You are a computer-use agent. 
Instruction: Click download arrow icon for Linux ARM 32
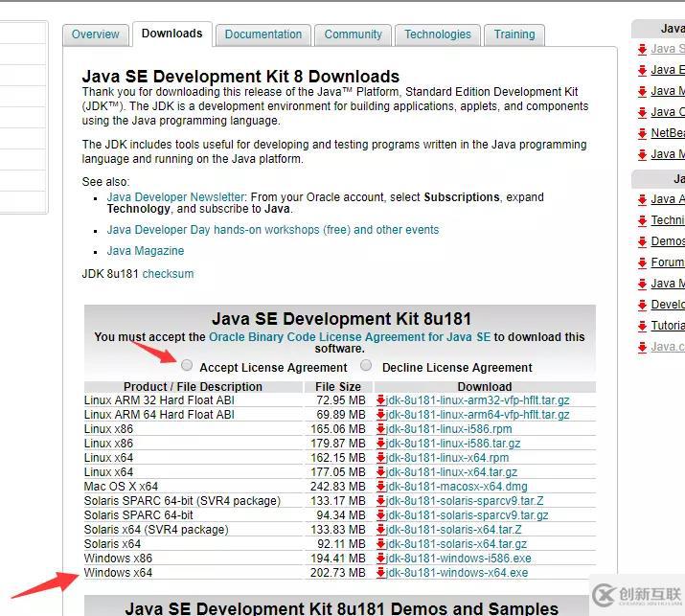pos(381,400)
